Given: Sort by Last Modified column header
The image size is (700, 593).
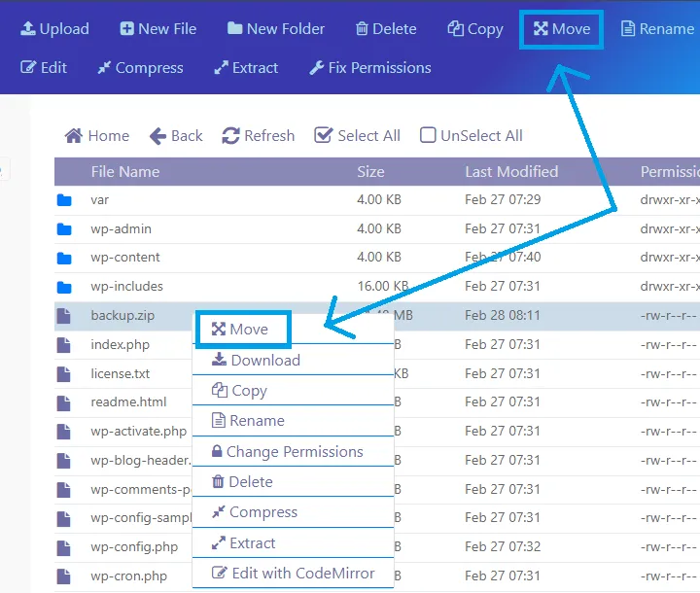Looking at the screenshot, I should [511, 172].
